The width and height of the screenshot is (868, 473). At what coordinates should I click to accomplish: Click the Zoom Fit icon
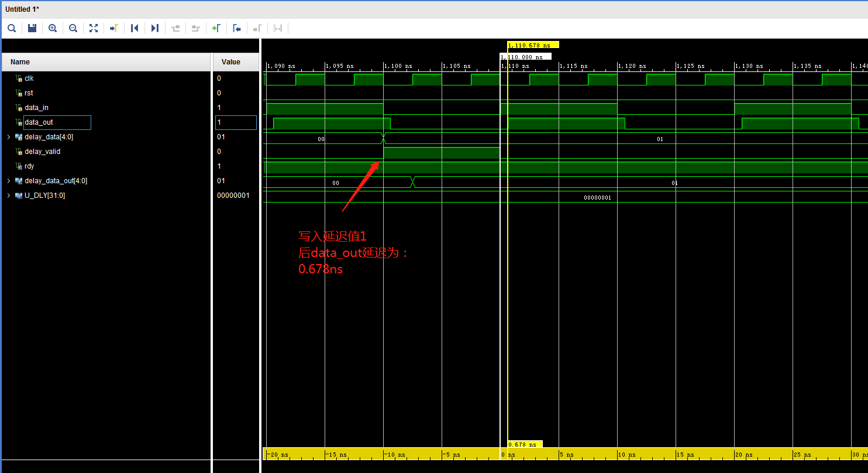94,28
